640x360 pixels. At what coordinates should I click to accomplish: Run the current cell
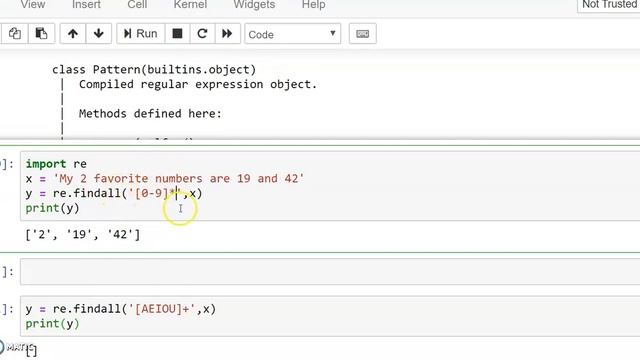[x=141, y=33]
